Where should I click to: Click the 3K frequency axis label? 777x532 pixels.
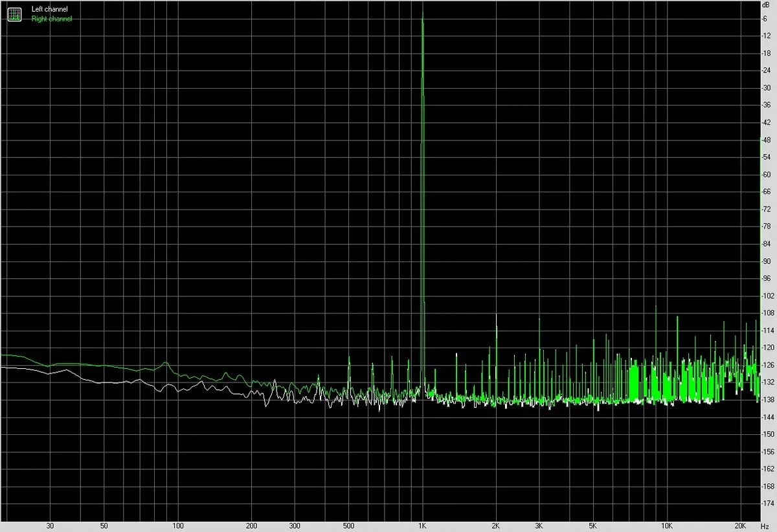[539, 527]
